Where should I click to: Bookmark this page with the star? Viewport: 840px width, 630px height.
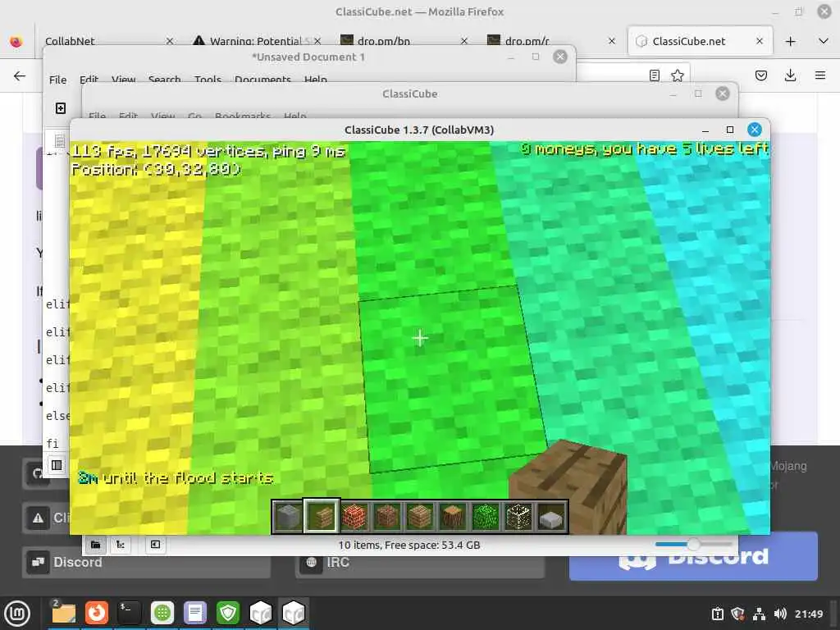[x=678, y=75]
